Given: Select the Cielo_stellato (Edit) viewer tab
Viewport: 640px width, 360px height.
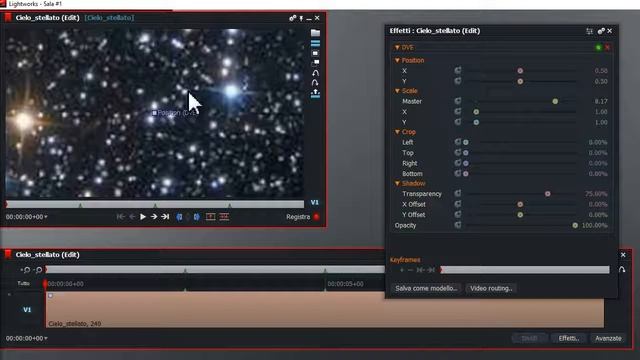Looking at the screenshot, I should (47, 18).
